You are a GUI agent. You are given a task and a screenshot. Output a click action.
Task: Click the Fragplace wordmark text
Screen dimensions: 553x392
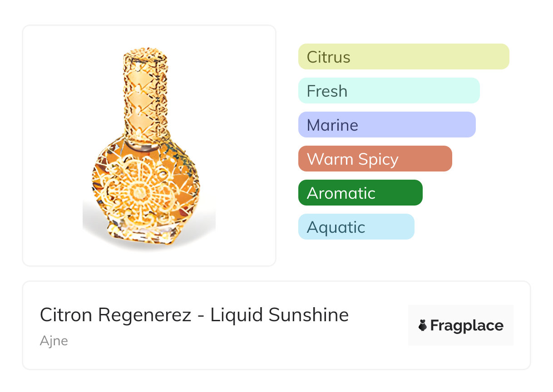[467, 326]
